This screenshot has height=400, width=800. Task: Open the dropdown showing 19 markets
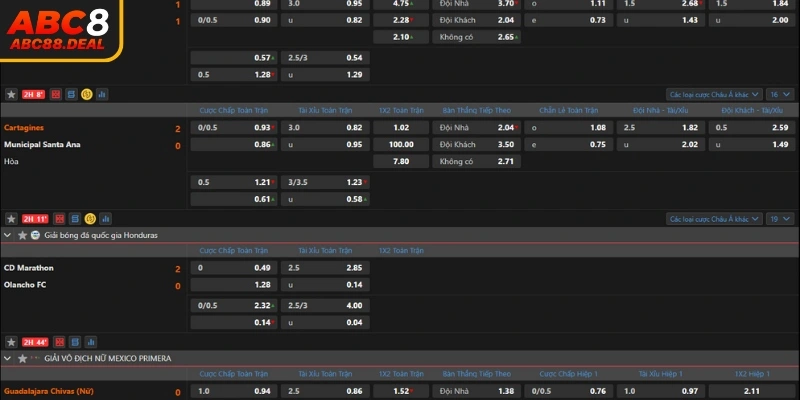coord(774,218)
